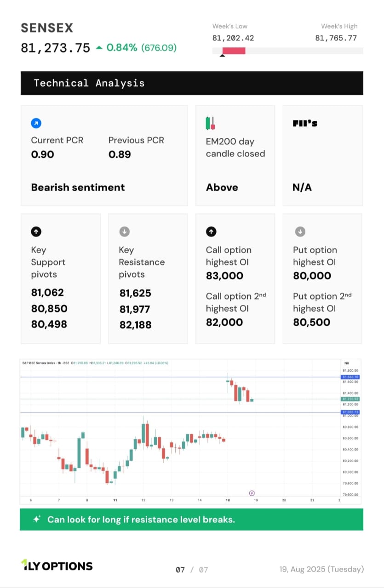Click the 81,688.10 blue price label on chart

350,377
